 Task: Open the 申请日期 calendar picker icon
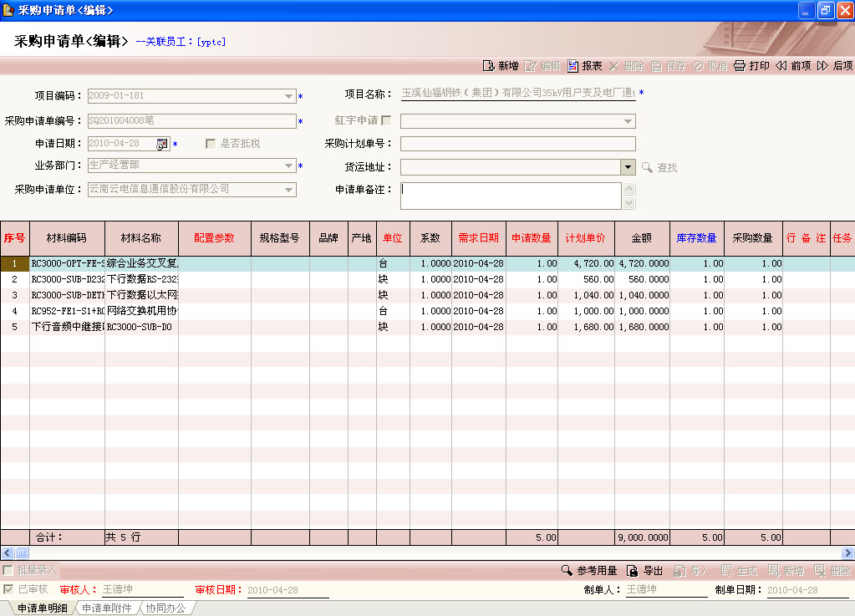[162, 144]
